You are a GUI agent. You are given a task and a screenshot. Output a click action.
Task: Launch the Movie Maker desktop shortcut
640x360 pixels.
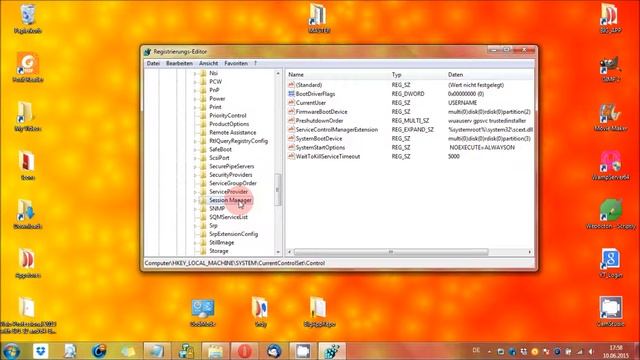tap(611, 118)
